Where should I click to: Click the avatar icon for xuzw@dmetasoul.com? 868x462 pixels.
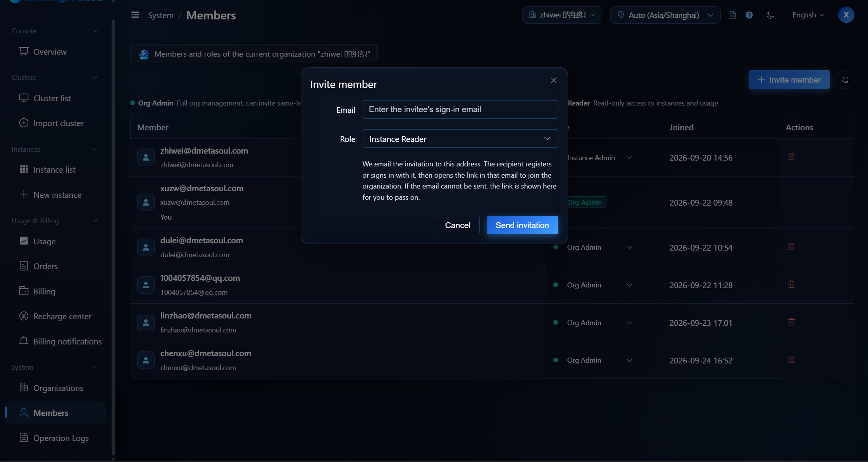click(146, 202)
